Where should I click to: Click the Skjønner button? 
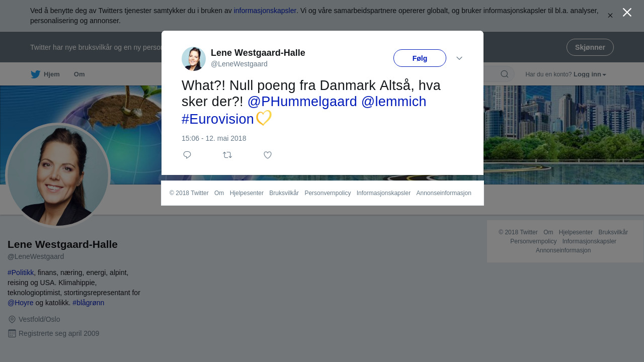[x=590, y=47]
